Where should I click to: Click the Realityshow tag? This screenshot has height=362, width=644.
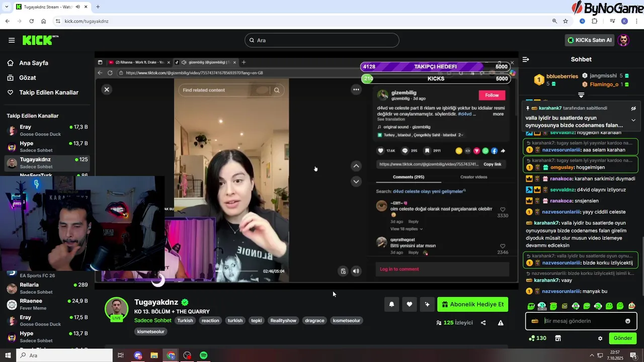pyautogui.click(x=283, y=320)
